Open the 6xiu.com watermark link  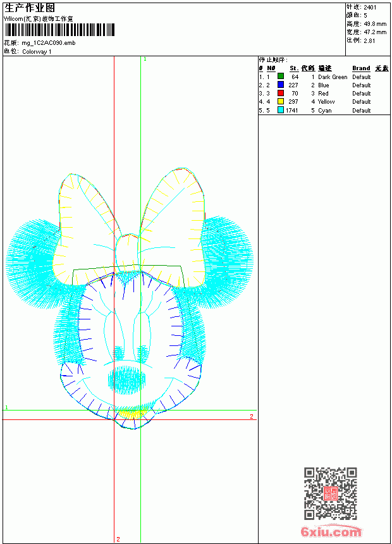pos(331,531)
